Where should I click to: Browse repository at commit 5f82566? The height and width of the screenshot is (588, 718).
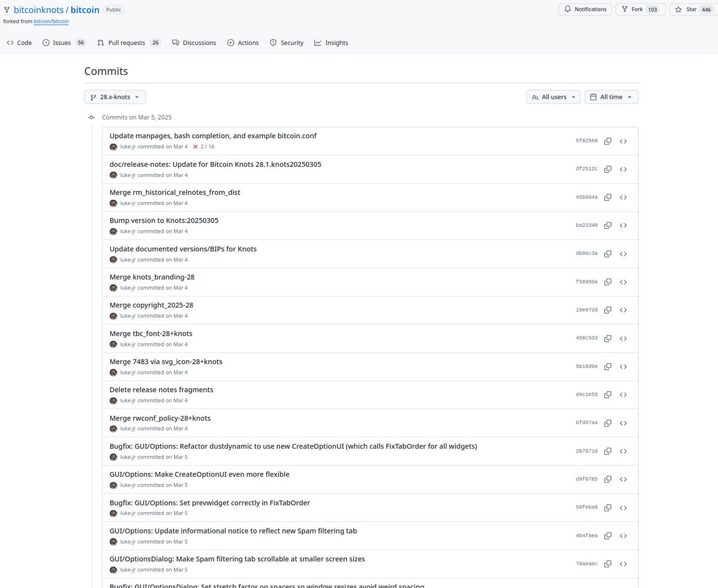pyautogui.click(x=623, y=141)
